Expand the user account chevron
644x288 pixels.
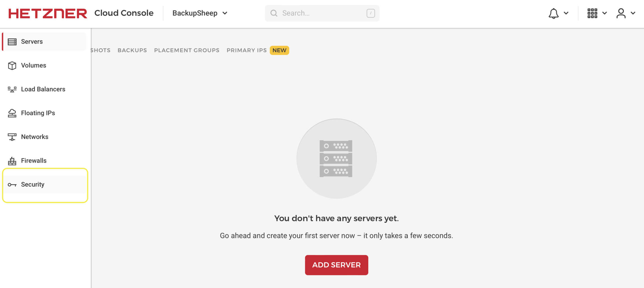(633, 13)
